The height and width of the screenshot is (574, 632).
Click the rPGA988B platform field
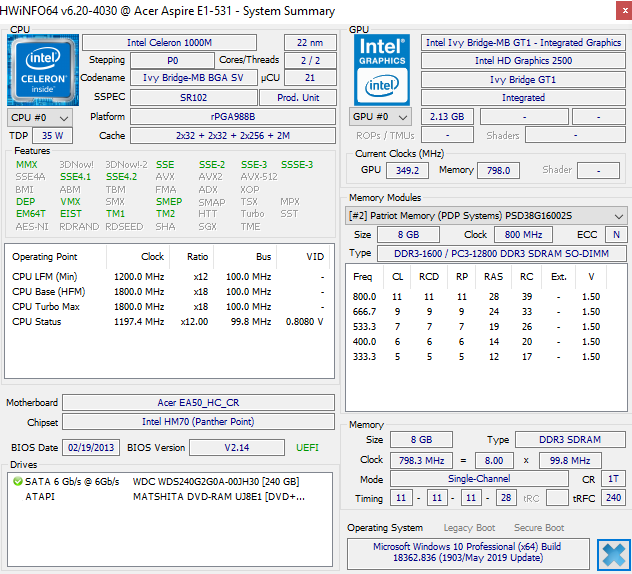click(233, 116)
